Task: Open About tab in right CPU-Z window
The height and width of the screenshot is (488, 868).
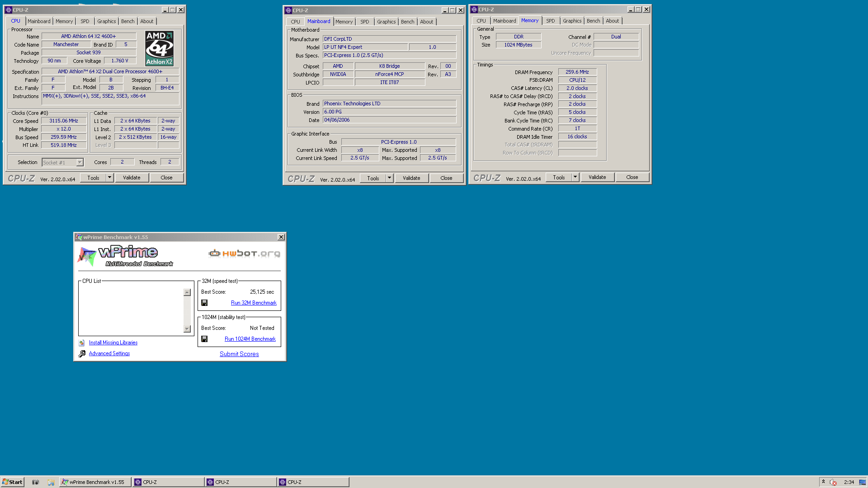Action: 613,21
